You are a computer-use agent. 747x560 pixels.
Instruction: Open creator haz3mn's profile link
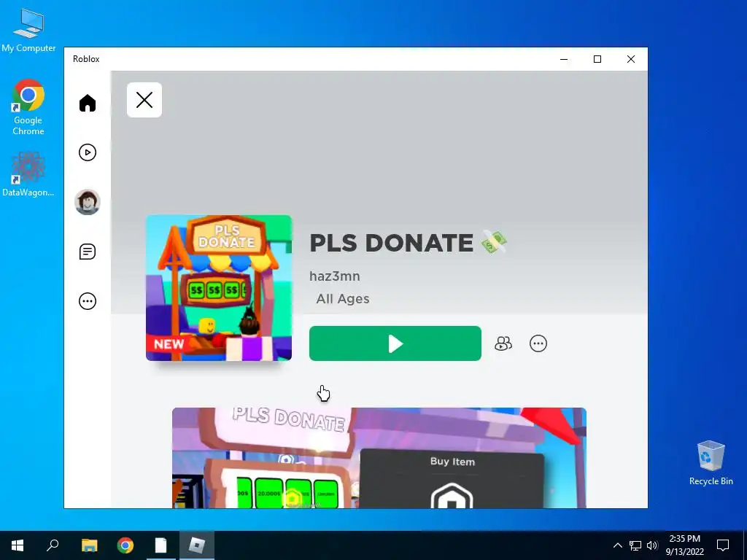pos(335,276)
